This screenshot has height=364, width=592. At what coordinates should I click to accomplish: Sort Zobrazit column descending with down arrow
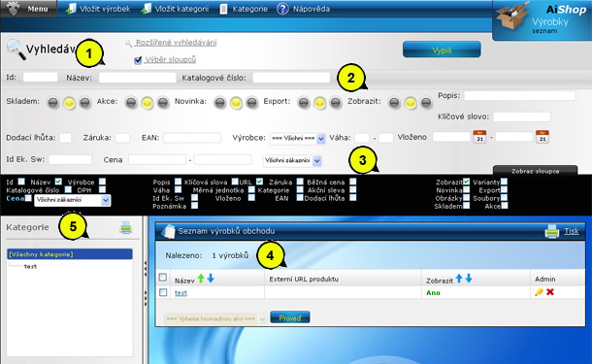(469, 279)
